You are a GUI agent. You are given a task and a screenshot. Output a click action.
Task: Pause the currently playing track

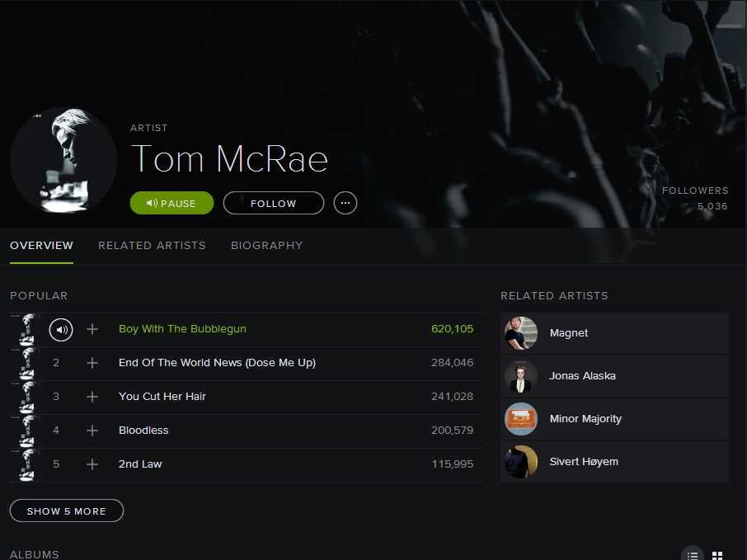[171, 202]
